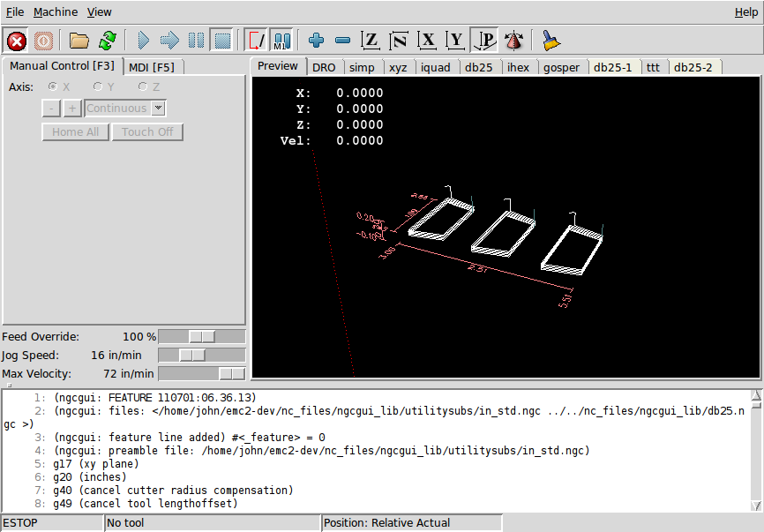Select the Z axis radio button
The height and width of the screenshot is (532, 764).
[141, 86]
